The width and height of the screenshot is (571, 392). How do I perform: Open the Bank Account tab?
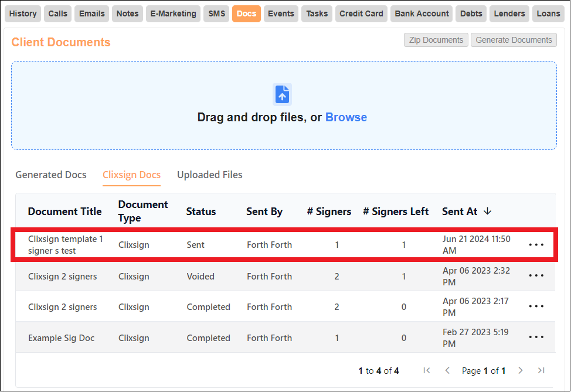[x=422, y=14]
